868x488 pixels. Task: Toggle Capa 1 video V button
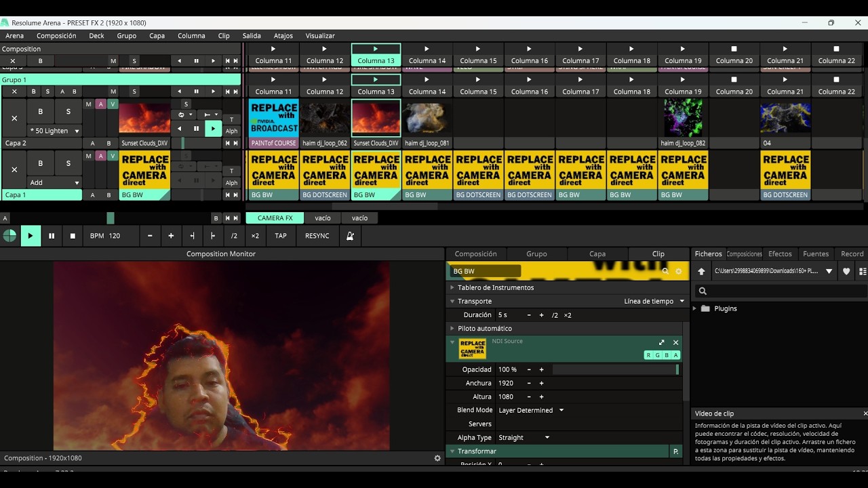113,156
